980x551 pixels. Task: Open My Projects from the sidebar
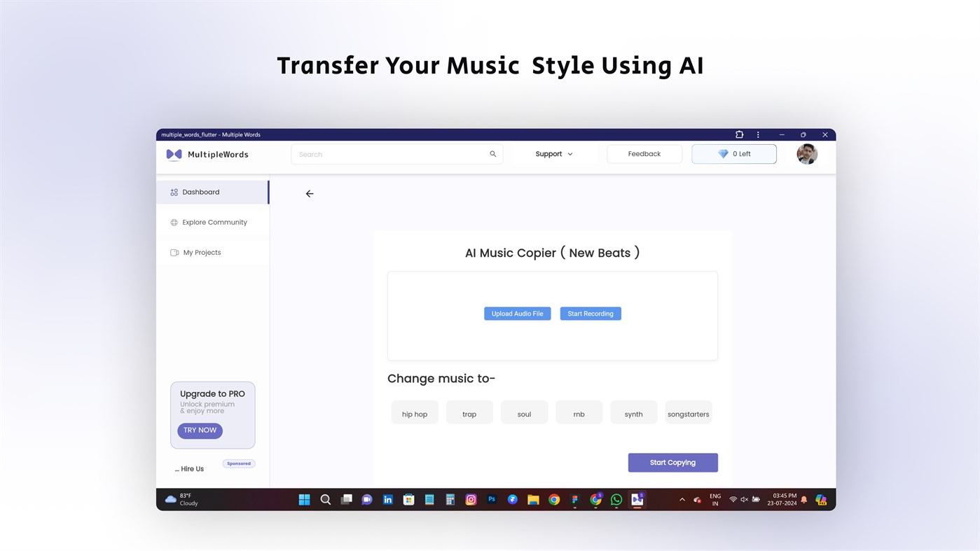point(202,252)
